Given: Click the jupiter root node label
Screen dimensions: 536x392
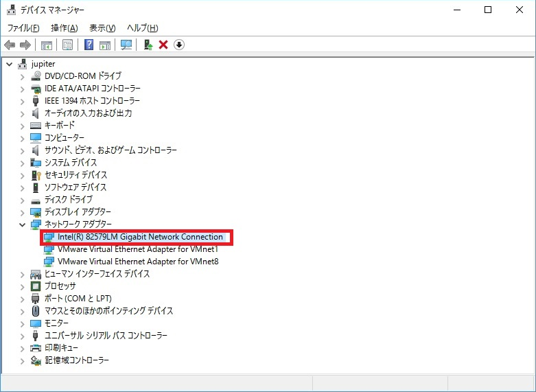Looking at the screenshot, I should 43,64.
